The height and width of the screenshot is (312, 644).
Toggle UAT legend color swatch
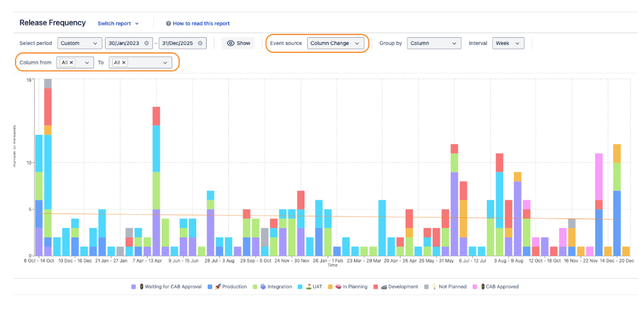pos(300,286)
